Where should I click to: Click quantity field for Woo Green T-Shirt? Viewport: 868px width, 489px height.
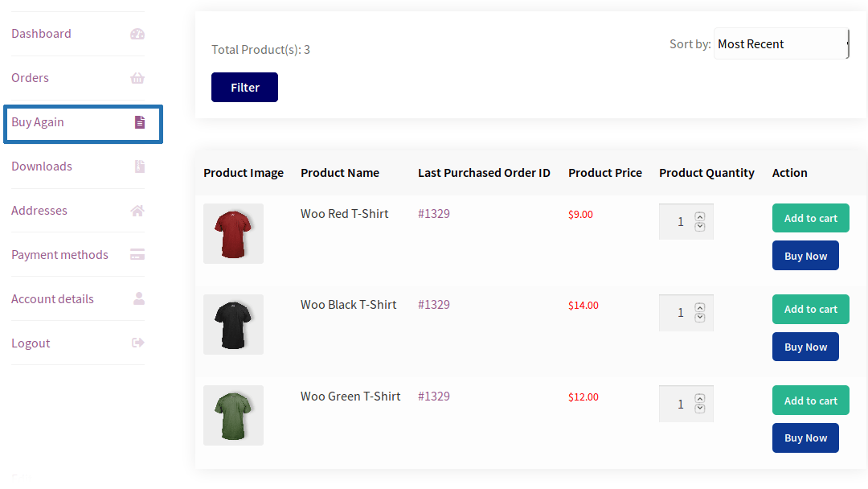pyautogui.click(x=681, y=404)
